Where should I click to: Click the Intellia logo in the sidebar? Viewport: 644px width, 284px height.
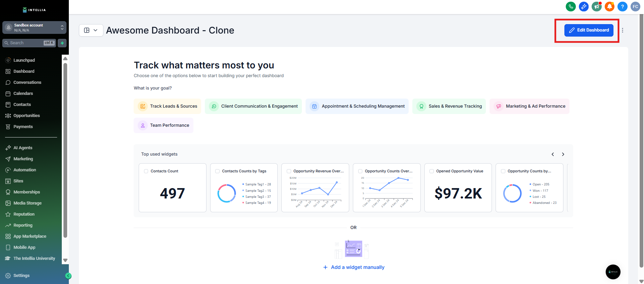[x=34, y=10]
